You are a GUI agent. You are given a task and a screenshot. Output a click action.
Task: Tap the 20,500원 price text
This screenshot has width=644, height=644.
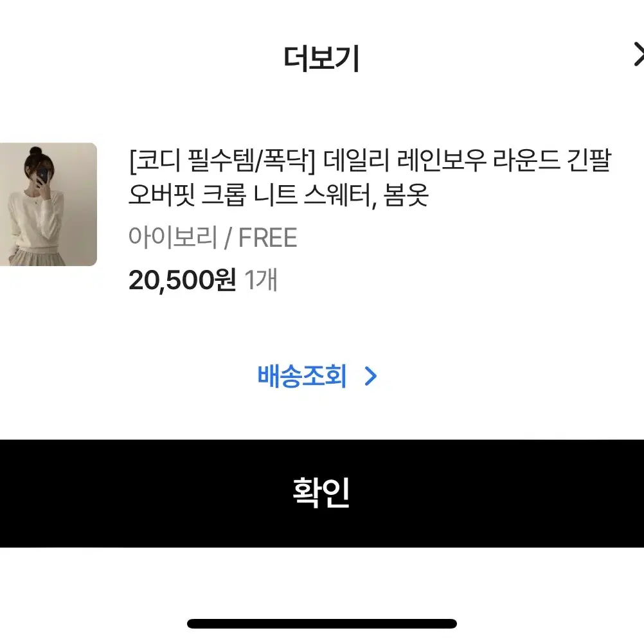pos(183,280)
